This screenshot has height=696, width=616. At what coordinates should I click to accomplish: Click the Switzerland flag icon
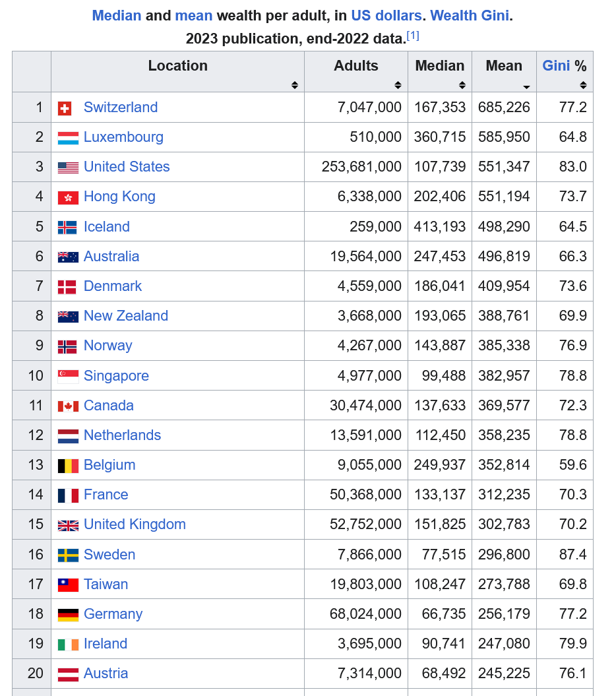[65, 108]
